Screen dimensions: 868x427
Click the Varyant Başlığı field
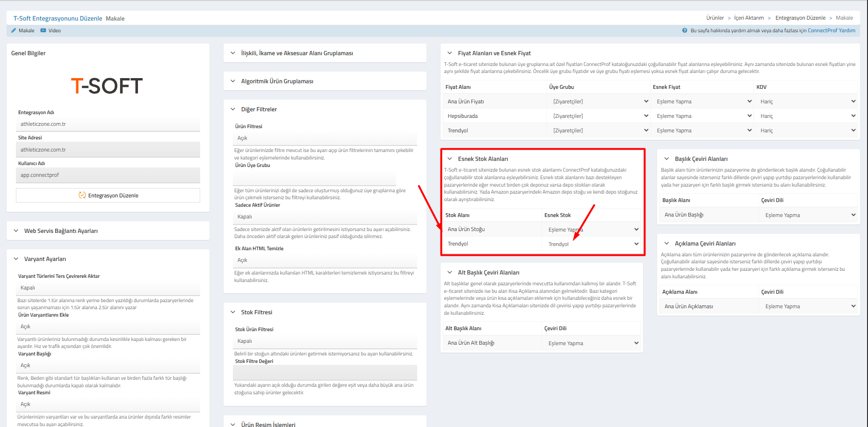(108, 365)
